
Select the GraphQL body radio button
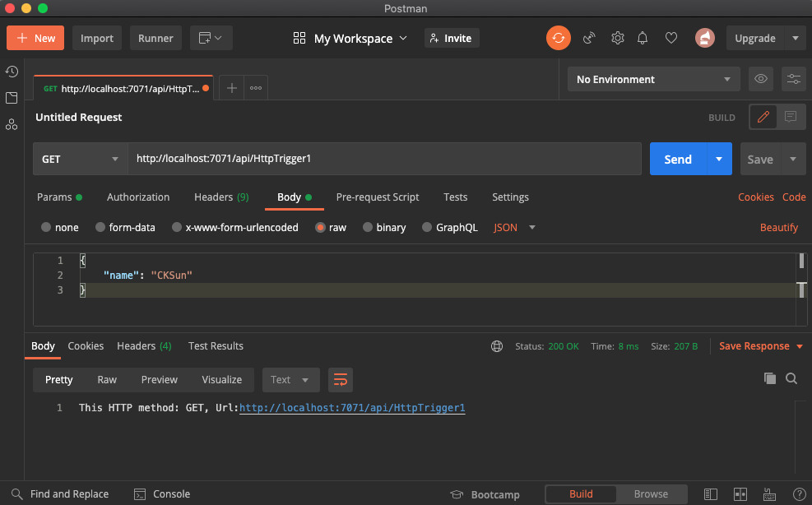[x=427, y=227]
